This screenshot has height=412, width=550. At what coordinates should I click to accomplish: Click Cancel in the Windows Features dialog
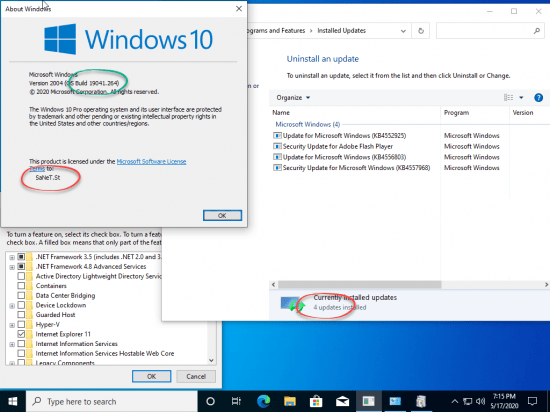click(x=196, y=376)
